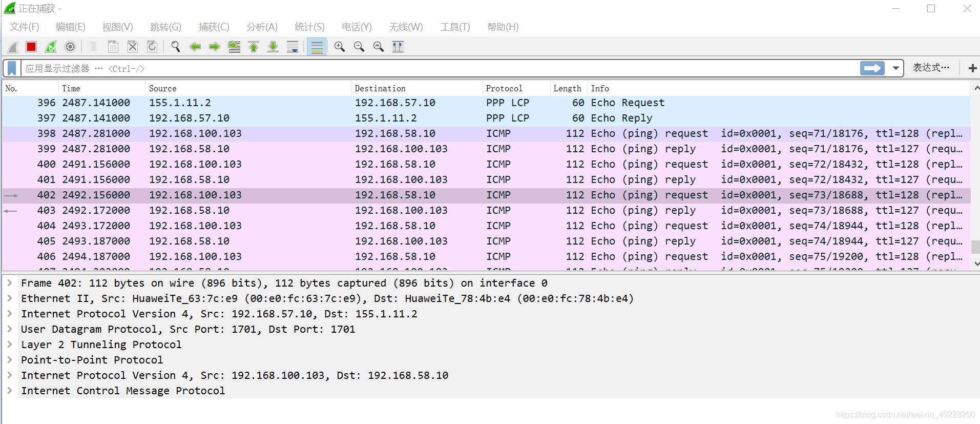This screenshot has height=424, width=980.
Task: Open the 分析(A) menu
Action: tap(262, 27)
